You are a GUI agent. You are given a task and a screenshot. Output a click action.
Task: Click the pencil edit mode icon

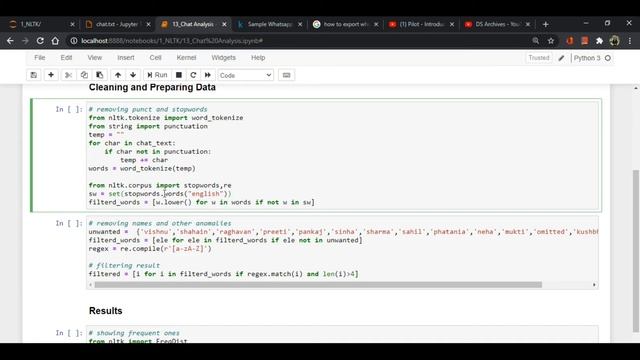[562, 58]
